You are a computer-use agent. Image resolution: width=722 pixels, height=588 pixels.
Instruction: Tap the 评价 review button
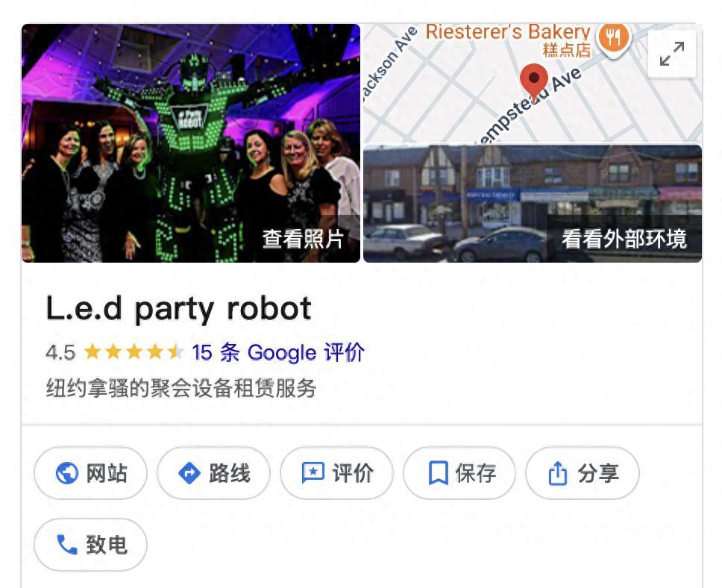pyautogui.click(x=336, y=473)
